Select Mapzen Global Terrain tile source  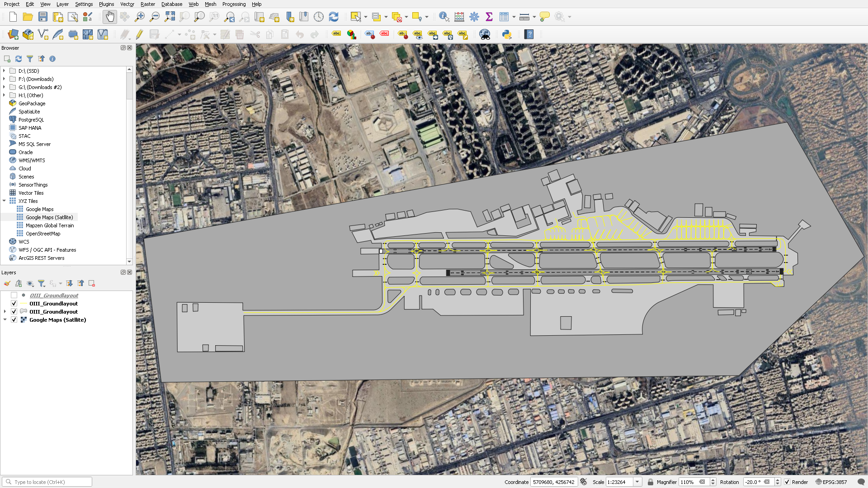50,225
